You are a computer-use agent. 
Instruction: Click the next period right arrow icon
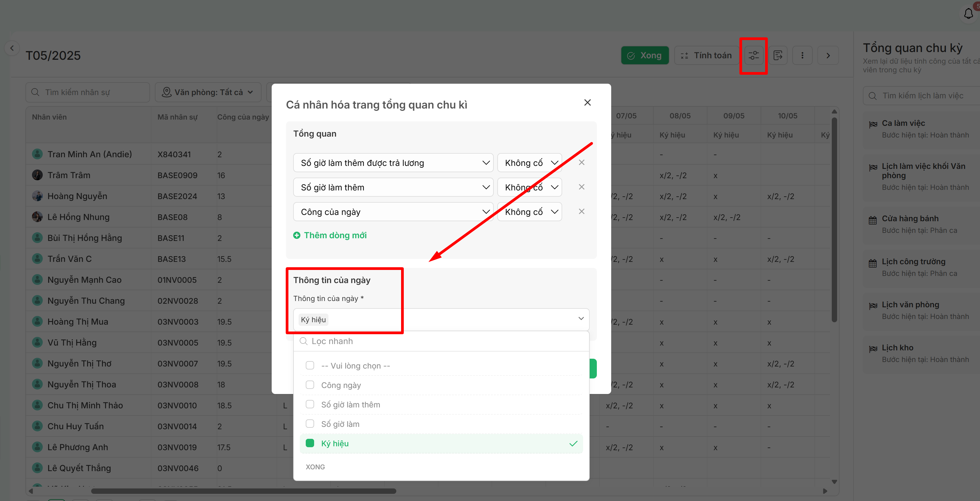(x=828, y=56)
